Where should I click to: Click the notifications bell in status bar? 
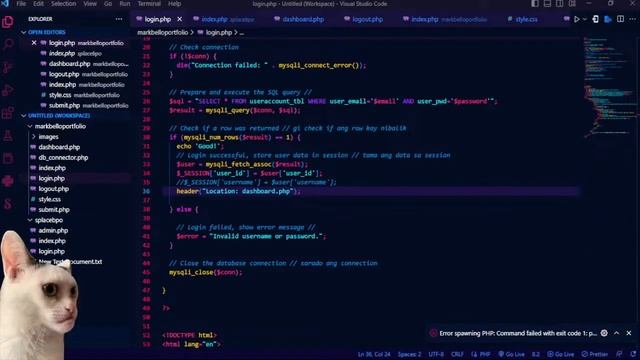click(x=633, y=354)
